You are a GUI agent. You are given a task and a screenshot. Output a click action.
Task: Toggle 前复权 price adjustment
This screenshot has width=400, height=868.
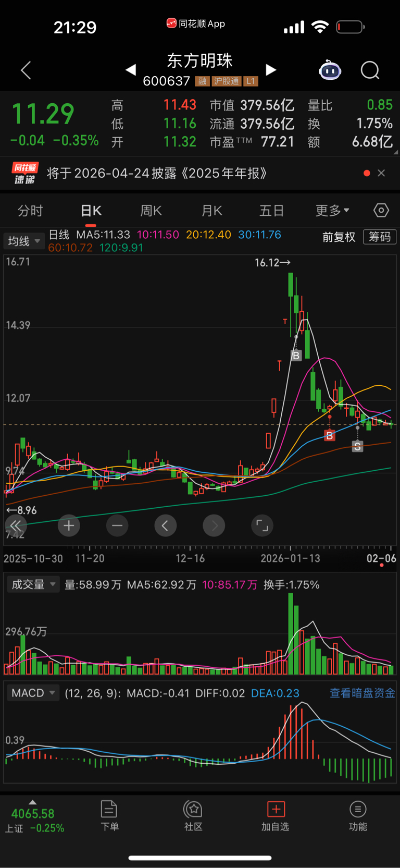coord(339,237)
